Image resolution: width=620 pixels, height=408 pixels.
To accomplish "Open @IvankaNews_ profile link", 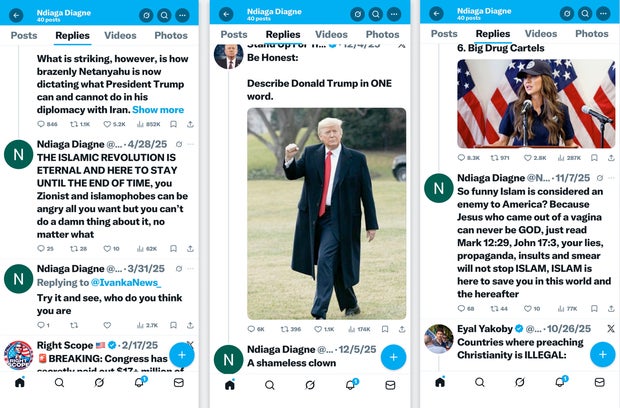I will 126,283.
